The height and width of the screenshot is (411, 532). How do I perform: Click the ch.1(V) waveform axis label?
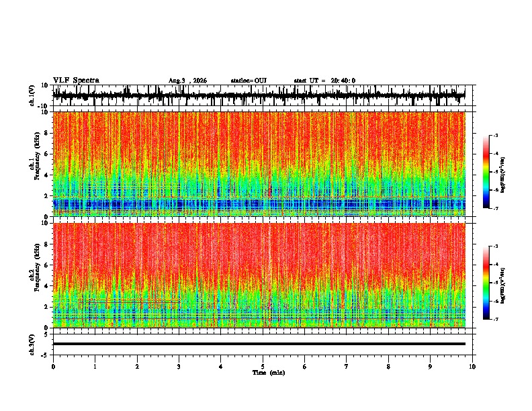pyautogui.click(x=32, y=95)
